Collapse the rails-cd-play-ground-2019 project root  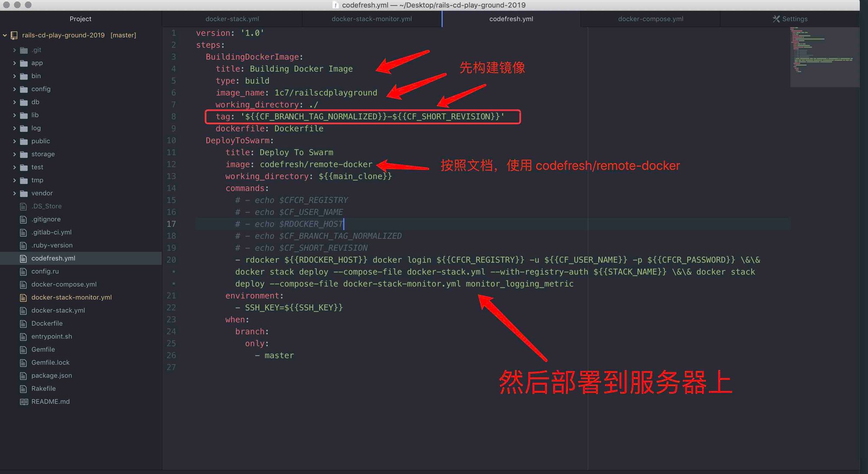[x=5, y=35]
